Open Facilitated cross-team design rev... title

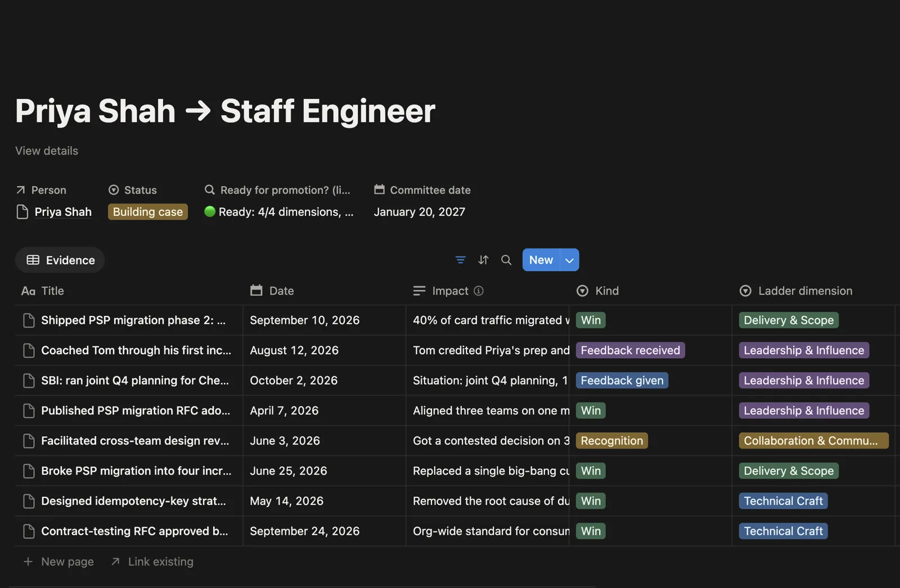tap(135, 441)
